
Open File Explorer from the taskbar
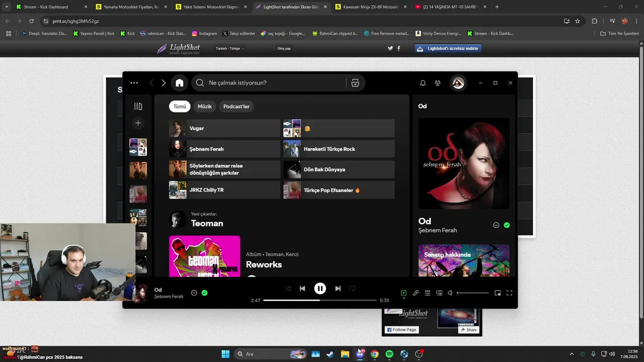(x=345, y=354)
